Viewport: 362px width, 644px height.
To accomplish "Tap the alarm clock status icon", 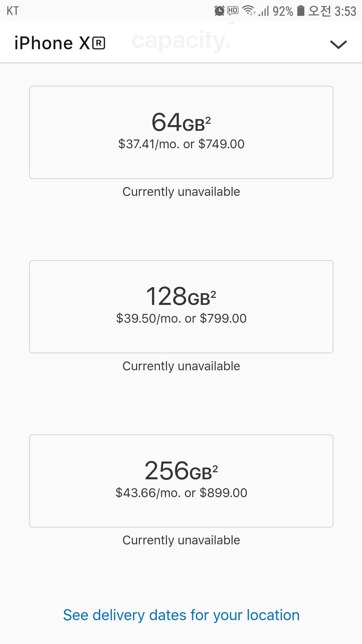I will (x=219, y=11).
